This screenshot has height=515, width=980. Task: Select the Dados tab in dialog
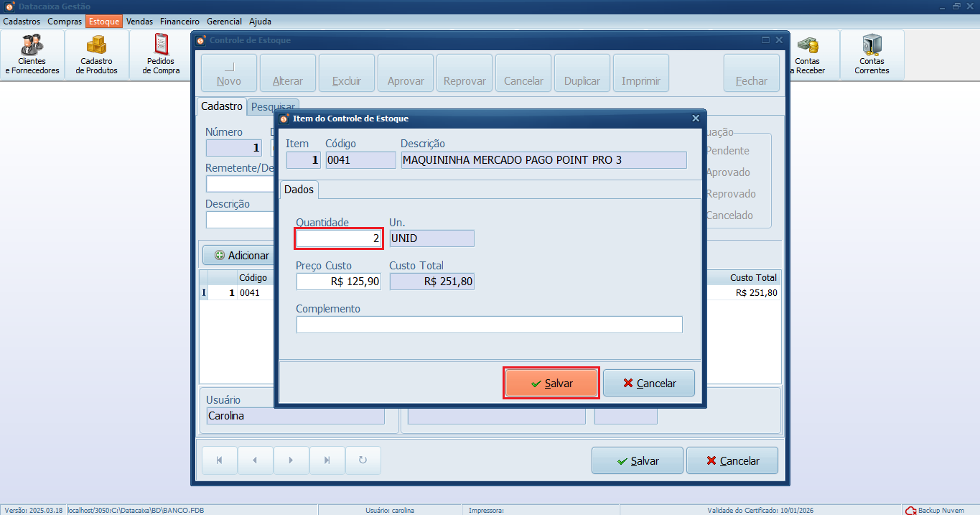pyautogui.click(x=299, y=190)
